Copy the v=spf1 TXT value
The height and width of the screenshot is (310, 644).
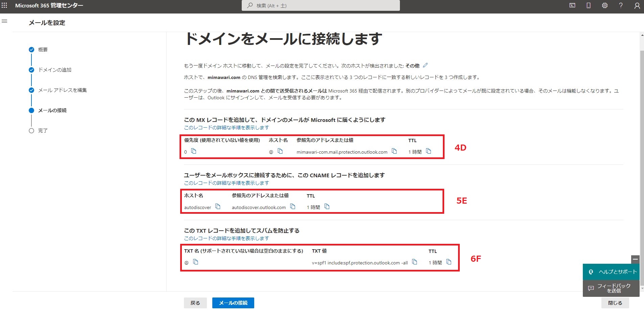415,262
